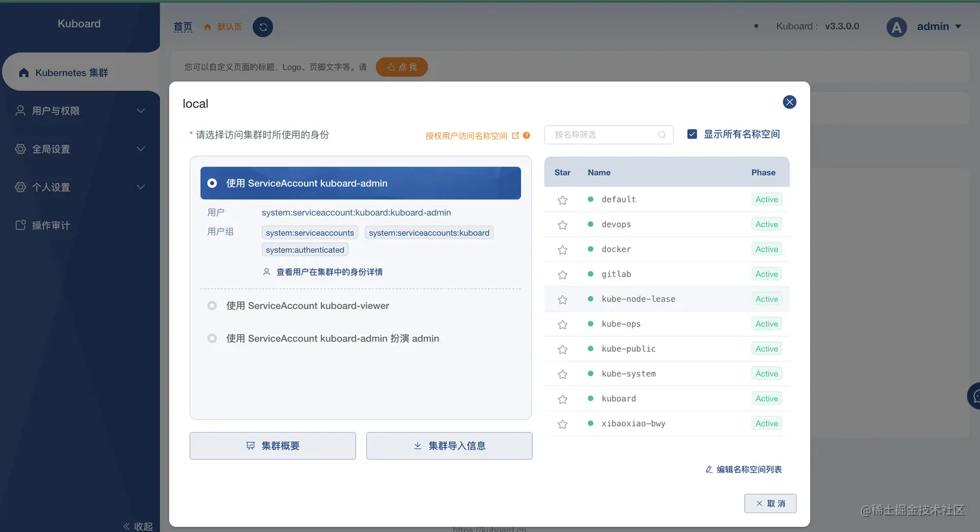Toggle 显示所有名称空间 checkbox
The width and height of the screenshot is (980, 532).
pos(692,134)
